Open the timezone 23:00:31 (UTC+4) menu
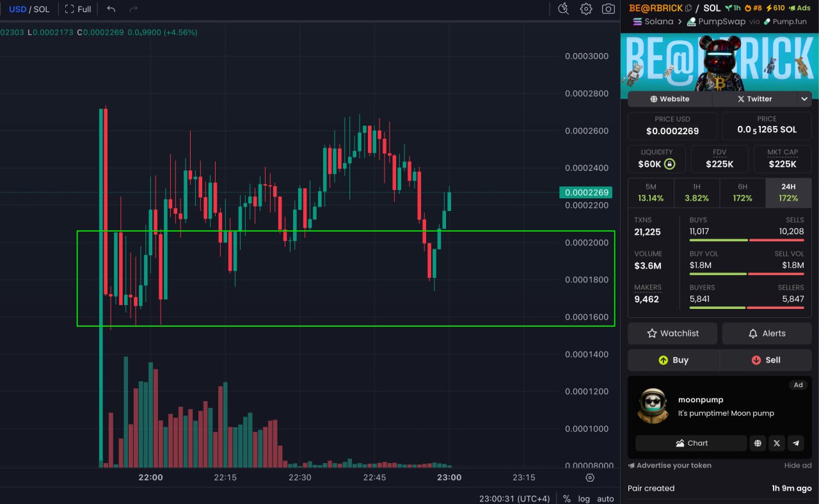 pyautogui.click(x=514, y=499)
